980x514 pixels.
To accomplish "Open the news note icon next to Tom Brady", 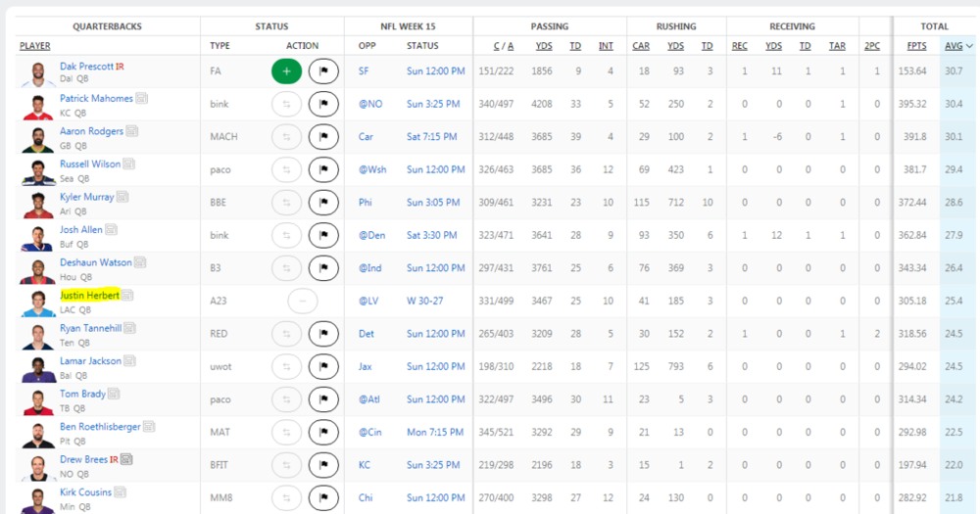I will click(x=114, y=394).
